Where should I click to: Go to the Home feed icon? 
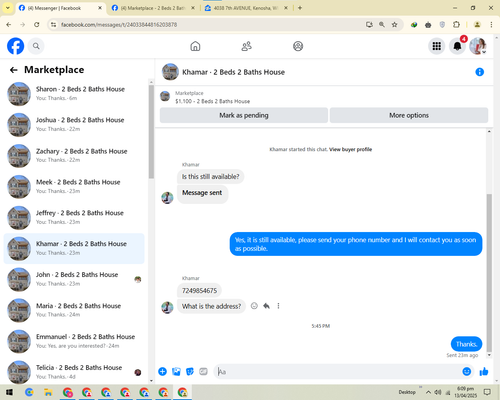[195, 46]
